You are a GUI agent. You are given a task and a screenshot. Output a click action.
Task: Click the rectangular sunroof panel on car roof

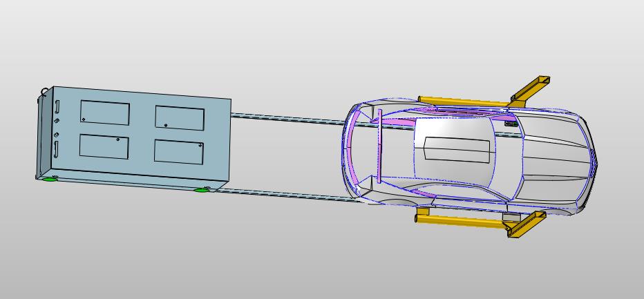click(x=457, y=150)
